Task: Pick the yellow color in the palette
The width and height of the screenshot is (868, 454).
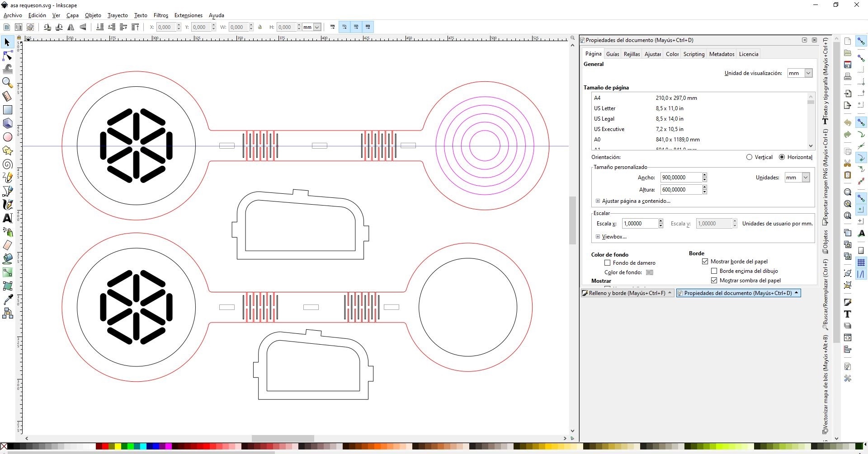Action: [118, 447]
